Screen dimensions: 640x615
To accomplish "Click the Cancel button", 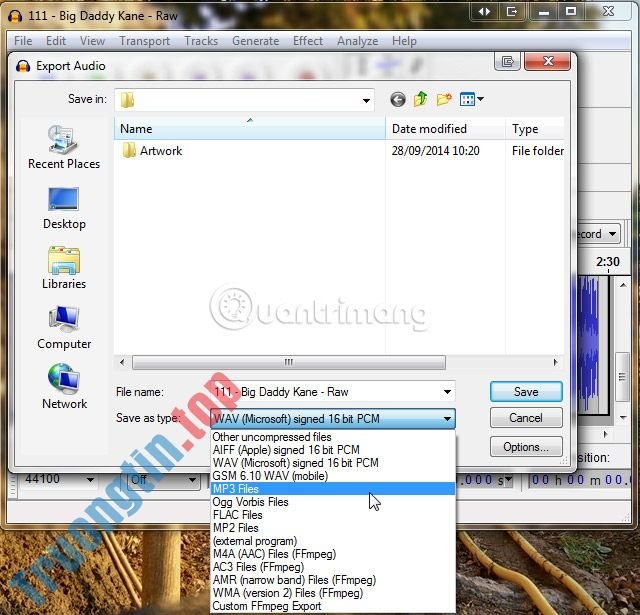I will pyautogui.click(x=526, y=418).
